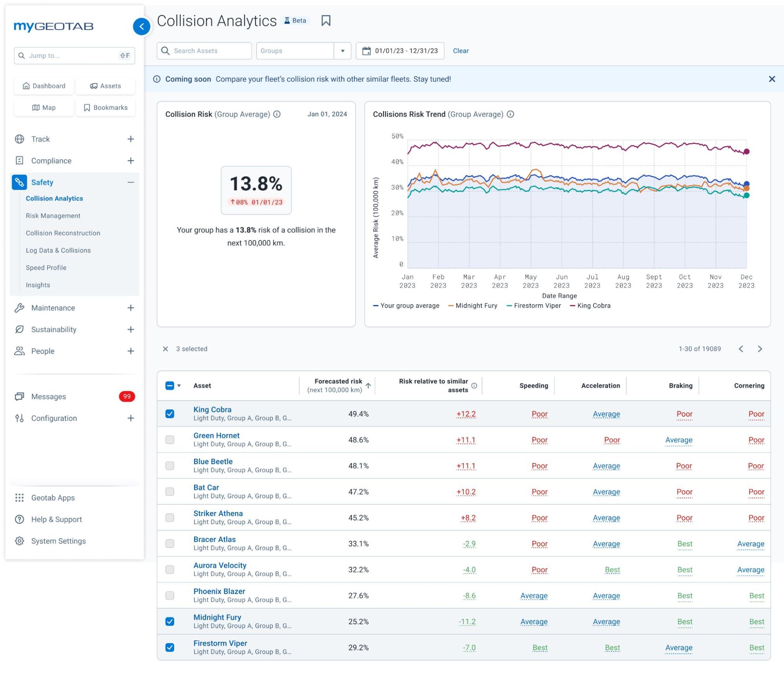Screen dimensions: 784x678
Task: Open the Dashboard from the sidebar
Action: click(x=43, y=86)
